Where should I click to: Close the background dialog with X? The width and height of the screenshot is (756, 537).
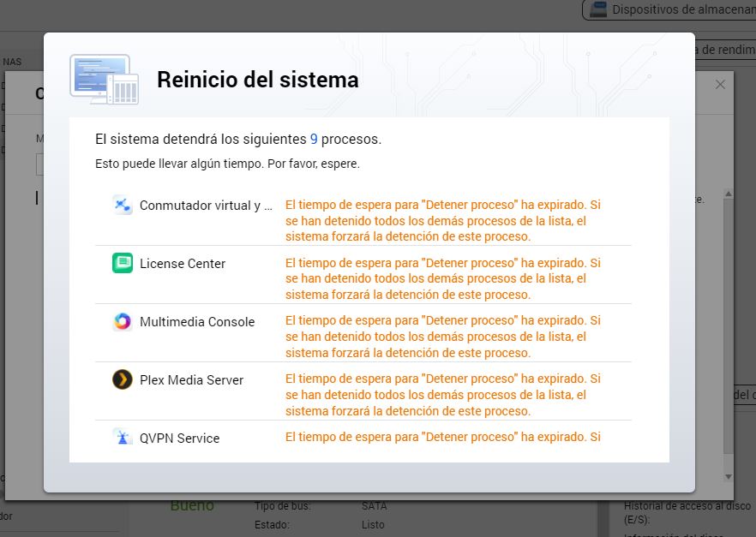pyautogui.click(x=720, y=84)
